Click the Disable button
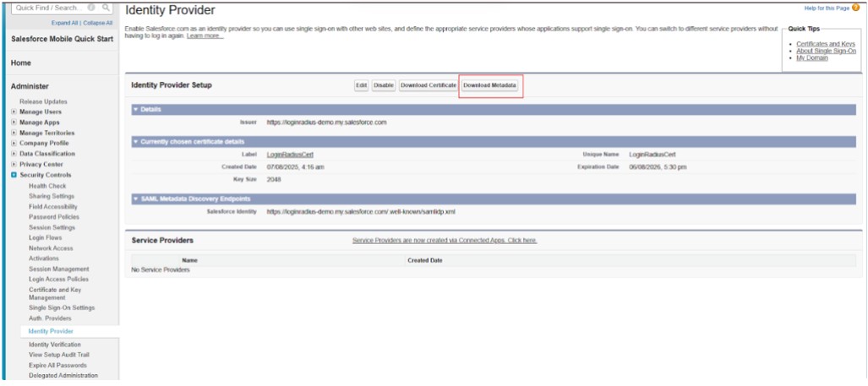This screenshot has height=386, width=868. click(x=384, y=85)
